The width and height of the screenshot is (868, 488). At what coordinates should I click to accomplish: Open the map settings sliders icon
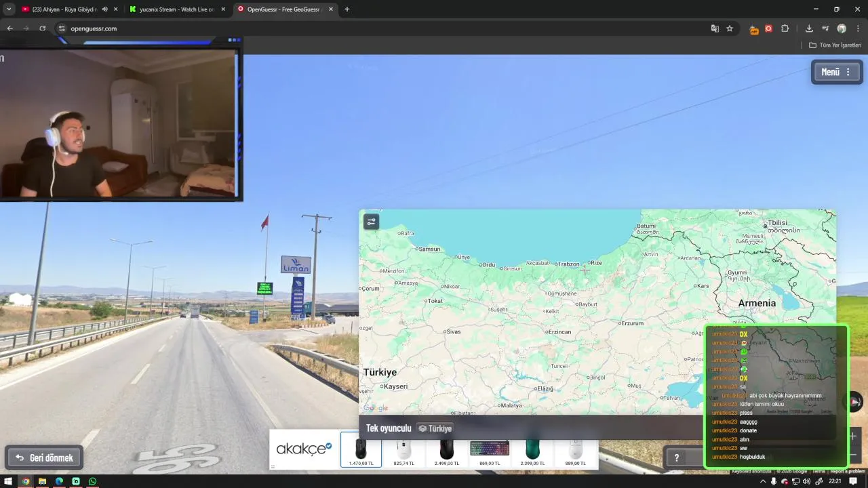(371, 222)
